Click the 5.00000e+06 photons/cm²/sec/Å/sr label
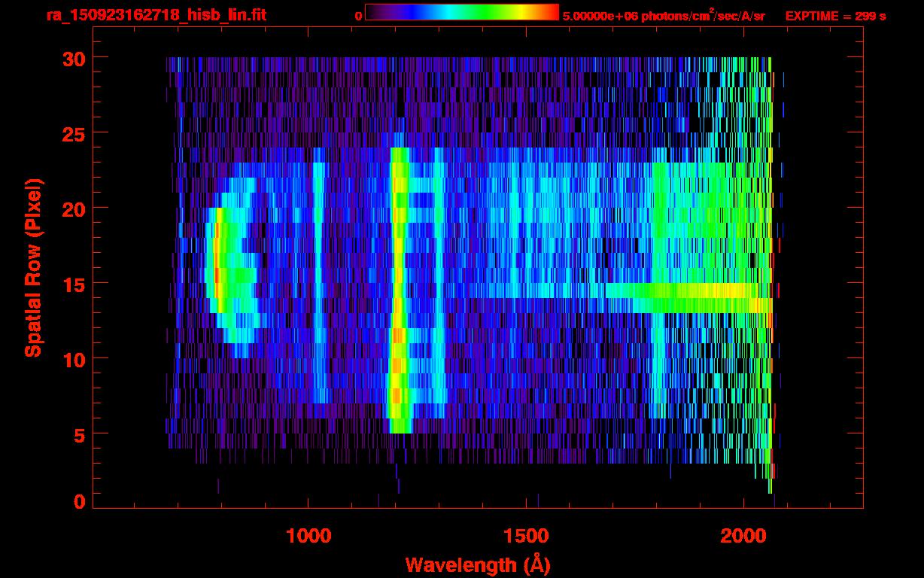 tap(664, 15)
